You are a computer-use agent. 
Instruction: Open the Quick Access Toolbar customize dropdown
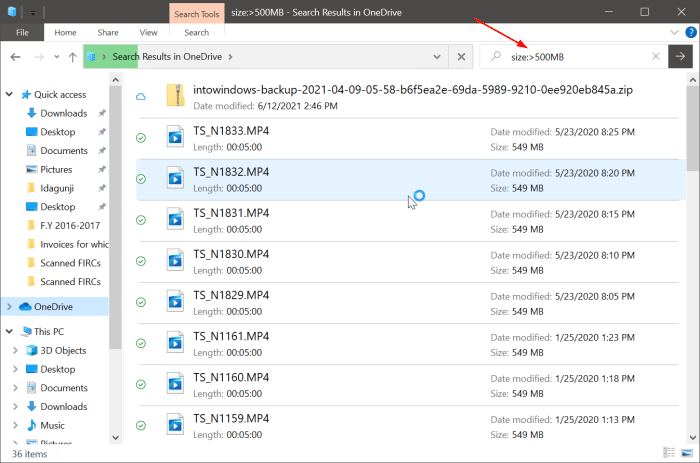coord(33,13)
